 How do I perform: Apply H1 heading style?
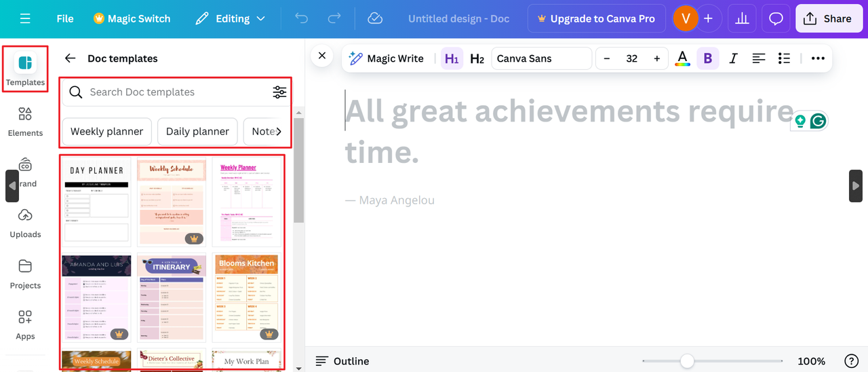coord(452,58)
